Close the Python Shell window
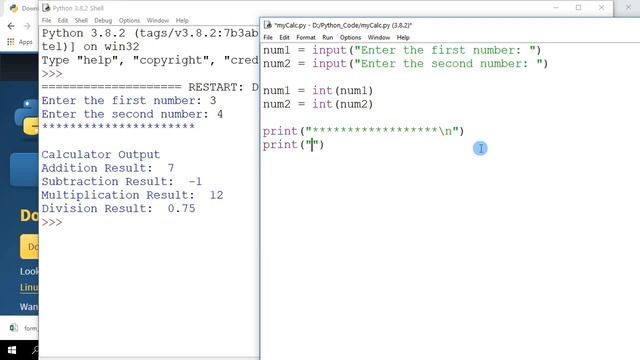The image size is (640, 360). 601,8
